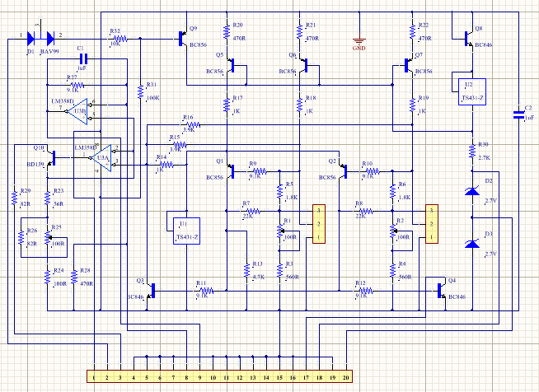Click the yellow 3-pin header near R1
This screenshot has height=392, width=539.
319,224
